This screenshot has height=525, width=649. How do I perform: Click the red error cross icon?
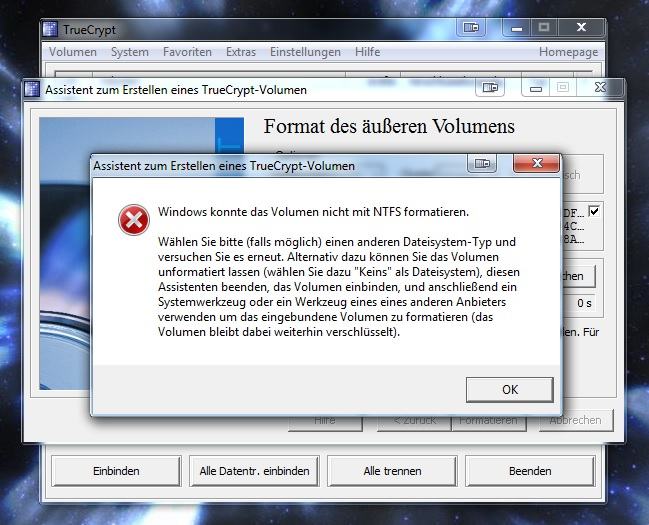click(x=134, y=220)
